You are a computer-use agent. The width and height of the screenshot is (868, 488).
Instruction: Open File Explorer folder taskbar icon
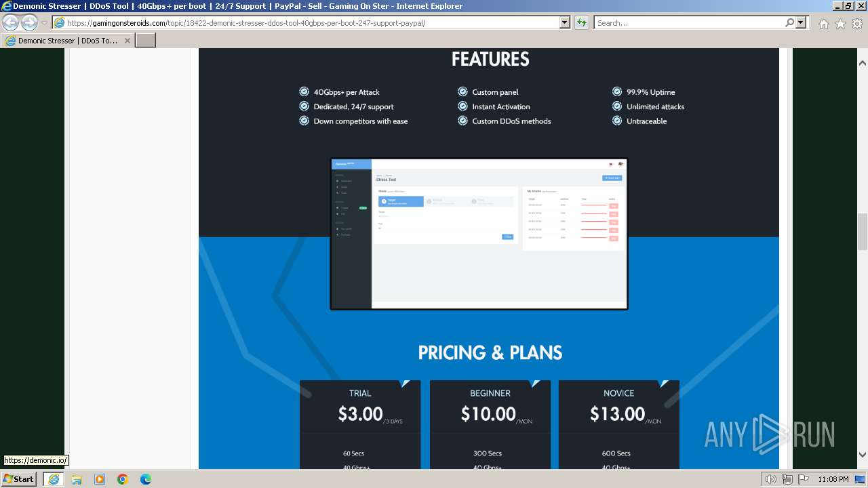(x=77, y=479)
